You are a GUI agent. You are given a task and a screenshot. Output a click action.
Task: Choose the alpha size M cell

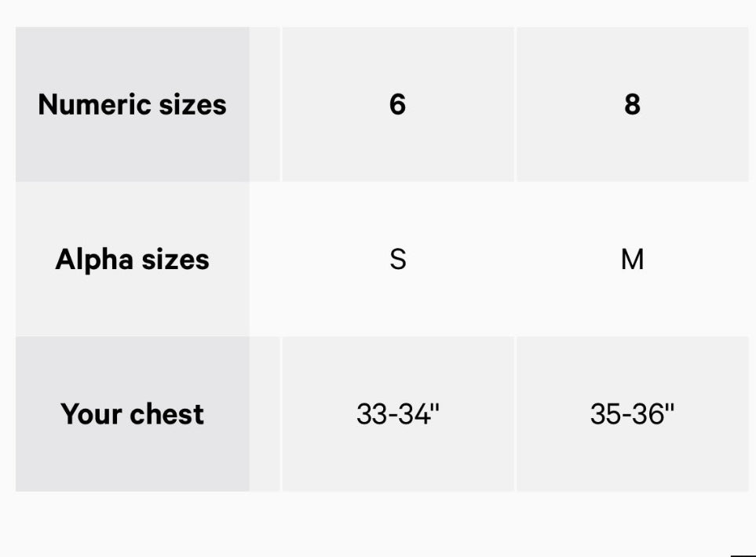click(x=632, y=260)
